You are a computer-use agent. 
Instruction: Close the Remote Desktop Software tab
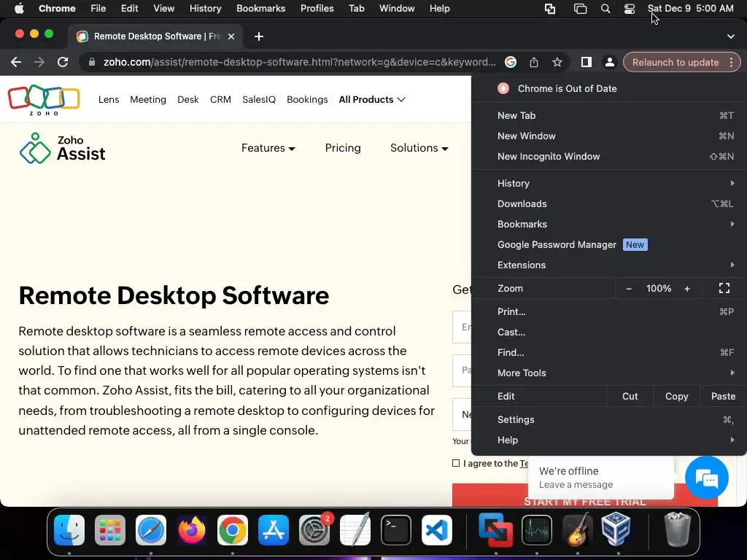tap(231, 36)
